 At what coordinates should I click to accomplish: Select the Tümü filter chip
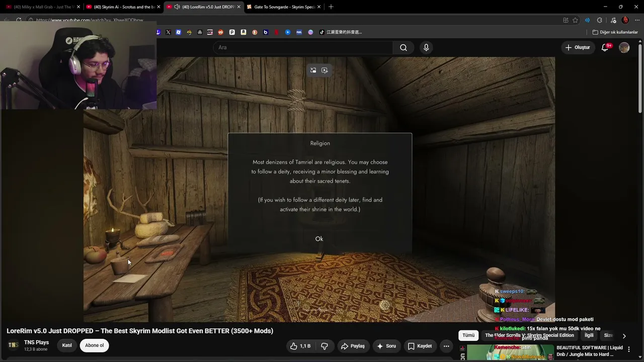click(x=468, y=335)
